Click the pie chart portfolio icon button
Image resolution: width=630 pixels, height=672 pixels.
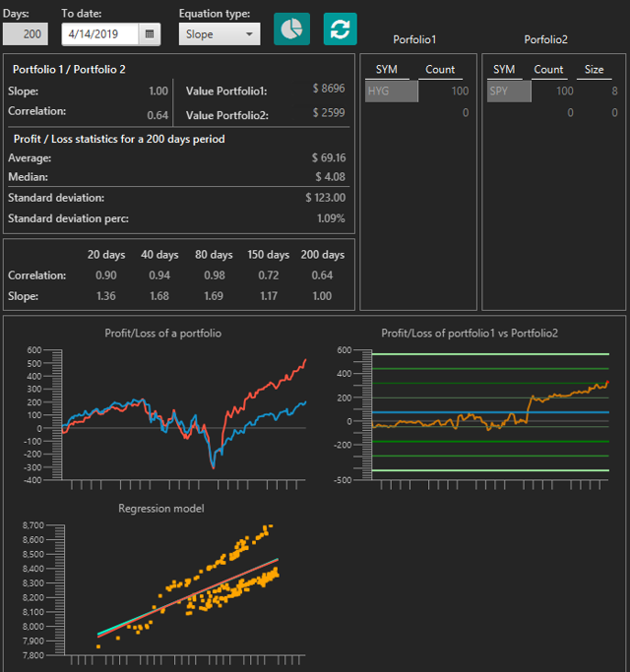[x=291, y=30]
